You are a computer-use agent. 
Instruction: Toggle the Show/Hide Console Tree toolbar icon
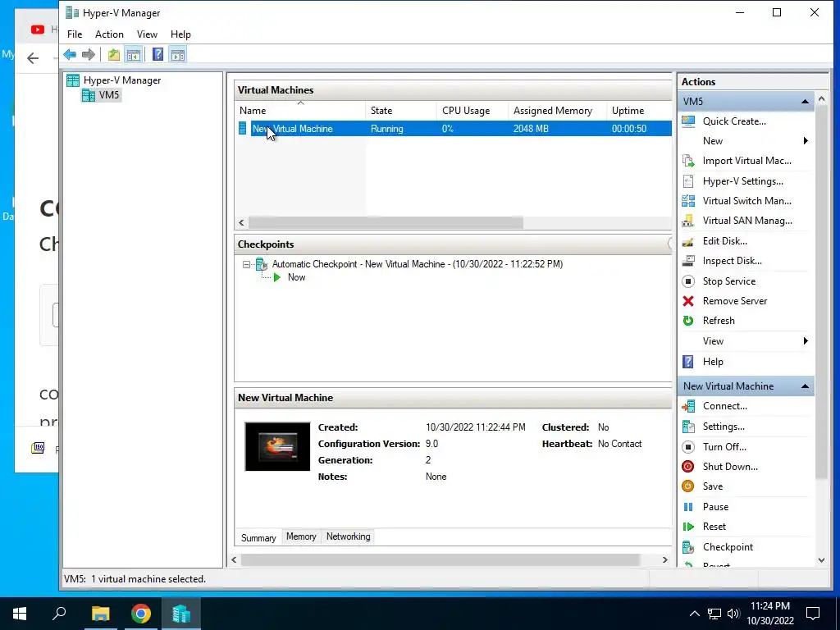pyautogui.click(x=134, y=55)
